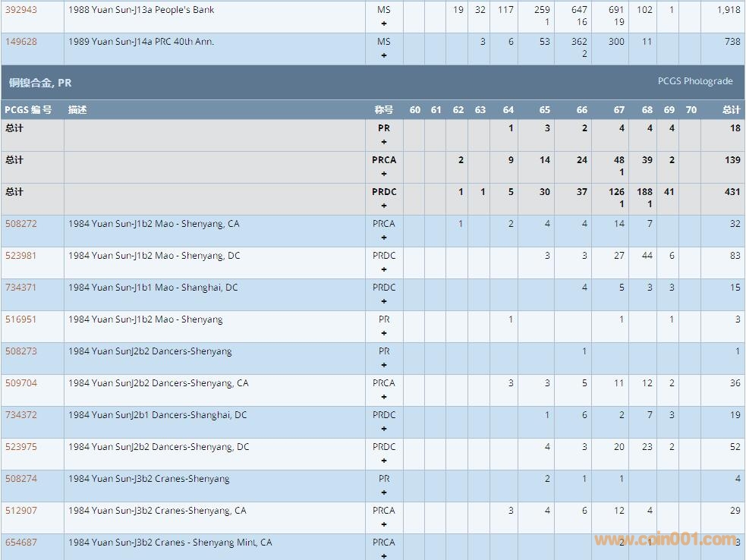
Task: Click the PCGS 编号 column header
Action: tap(29, 110)
